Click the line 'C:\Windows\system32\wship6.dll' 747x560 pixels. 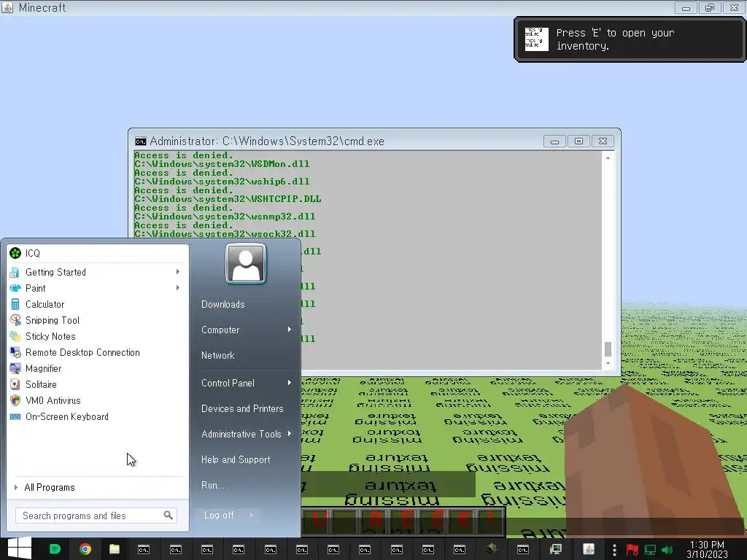(x=222, y=182)
